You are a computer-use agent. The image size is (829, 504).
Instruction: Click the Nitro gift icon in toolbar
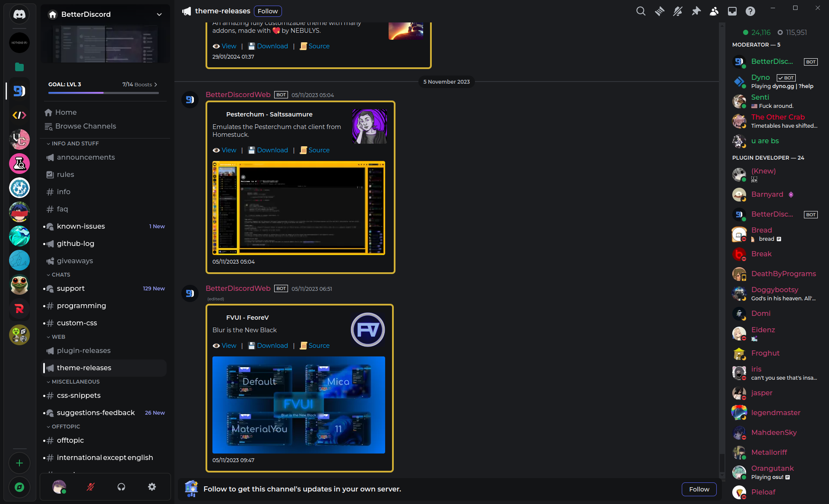(x=659, y=11)
